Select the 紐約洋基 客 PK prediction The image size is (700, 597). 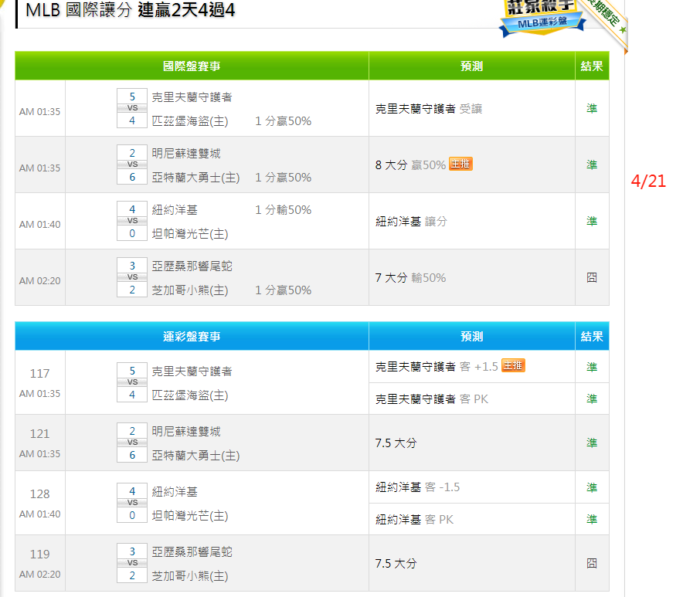click(x=414, y=519)
